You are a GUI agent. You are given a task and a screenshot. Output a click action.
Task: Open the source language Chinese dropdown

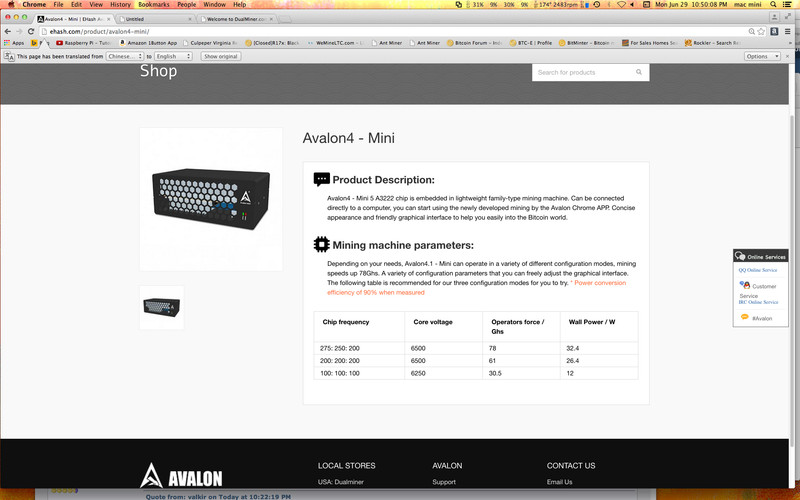point(124,56)
